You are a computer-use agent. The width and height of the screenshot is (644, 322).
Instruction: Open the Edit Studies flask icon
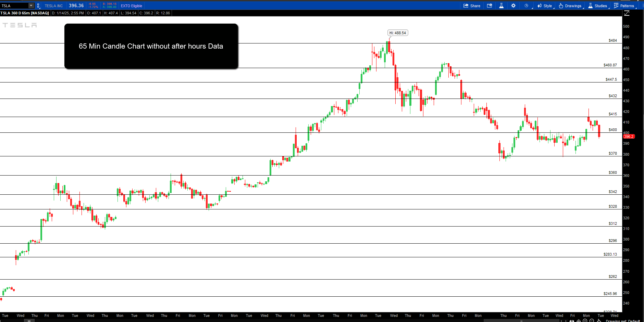coord(501,6)
